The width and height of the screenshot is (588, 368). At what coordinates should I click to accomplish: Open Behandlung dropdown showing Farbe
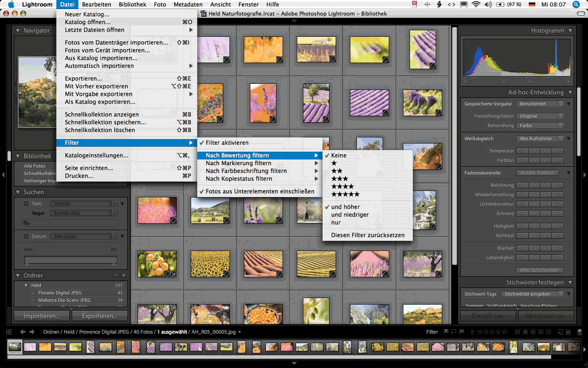pyautogui.click(x=540, y=126)
